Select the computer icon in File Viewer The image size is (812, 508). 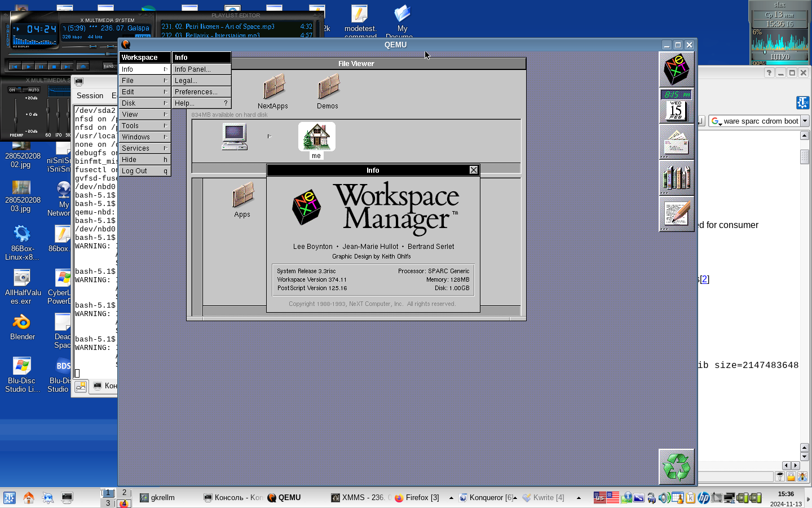tap(235, 137)
